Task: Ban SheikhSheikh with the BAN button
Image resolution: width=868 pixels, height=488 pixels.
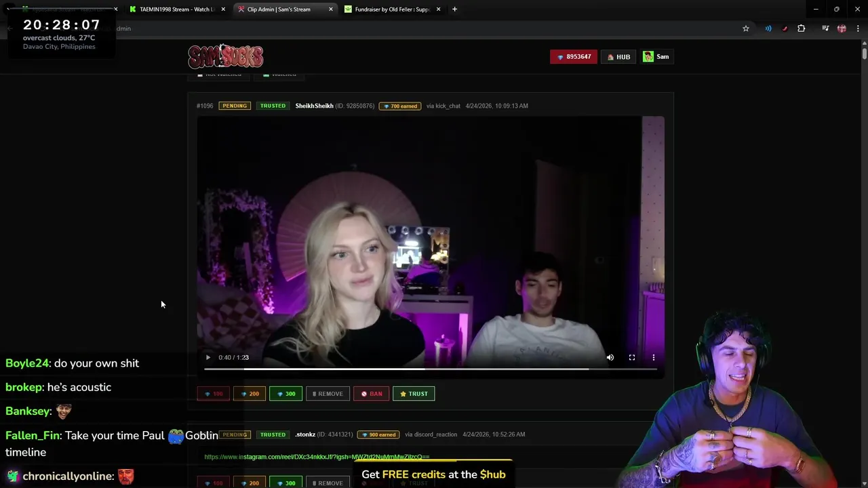Action: coord(371,394)
